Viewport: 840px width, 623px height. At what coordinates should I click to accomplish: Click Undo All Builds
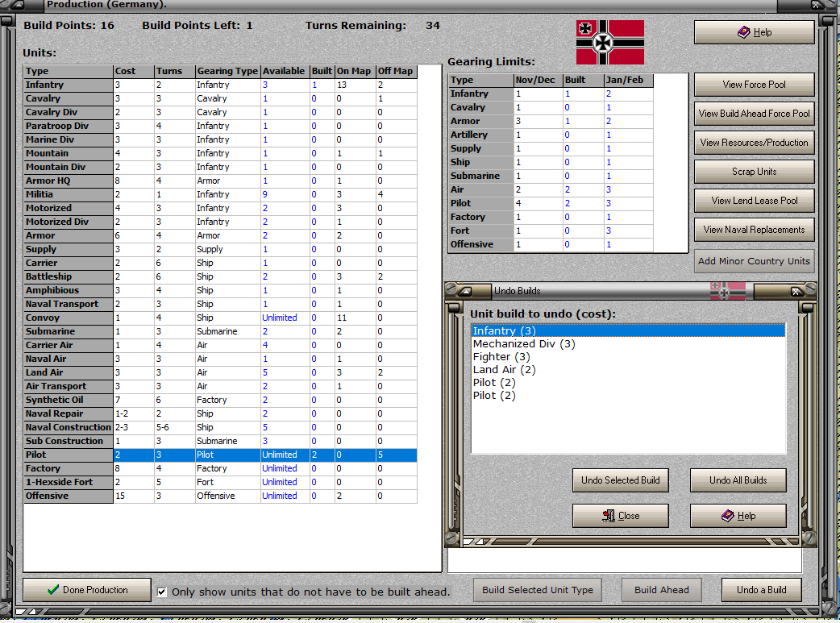[x=738, y=480]
